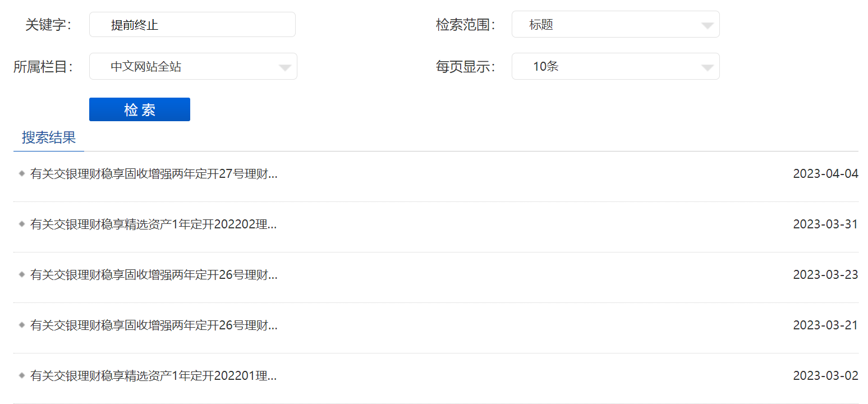Expand the 检索范围 dropdown showing 标题

pyautogui.click(x=615, y=25)
